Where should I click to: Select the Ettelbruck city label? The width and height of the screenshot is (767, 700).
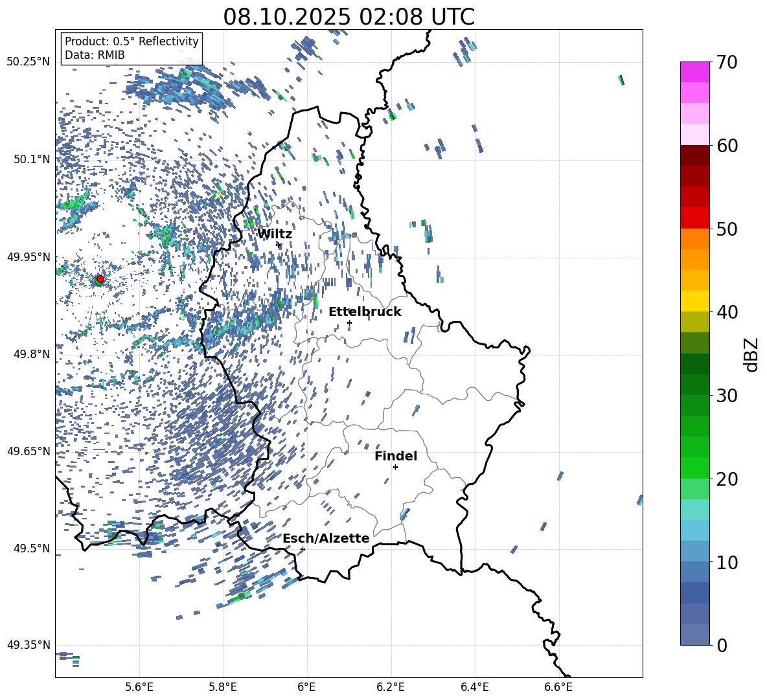click(x=365, y=312)
